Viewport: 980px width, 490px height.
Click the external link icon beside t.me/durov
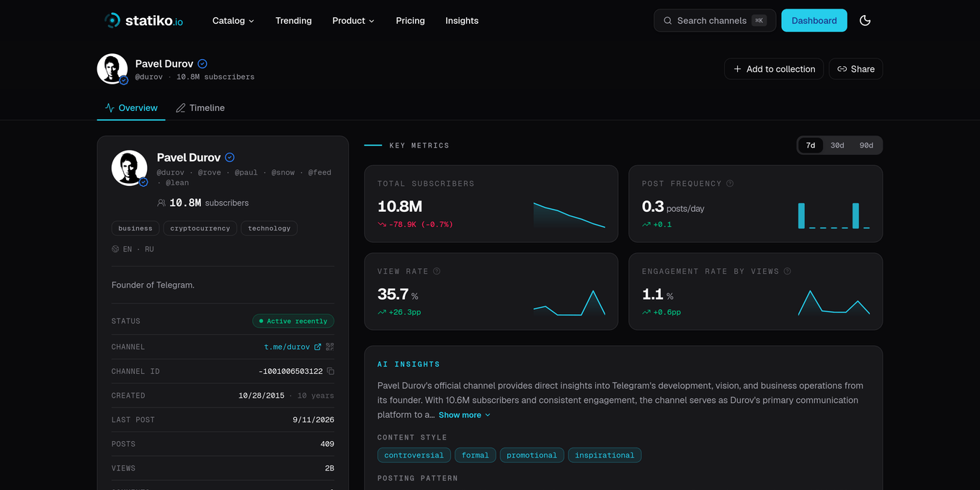pyautogui.click(x=318, y=347)
